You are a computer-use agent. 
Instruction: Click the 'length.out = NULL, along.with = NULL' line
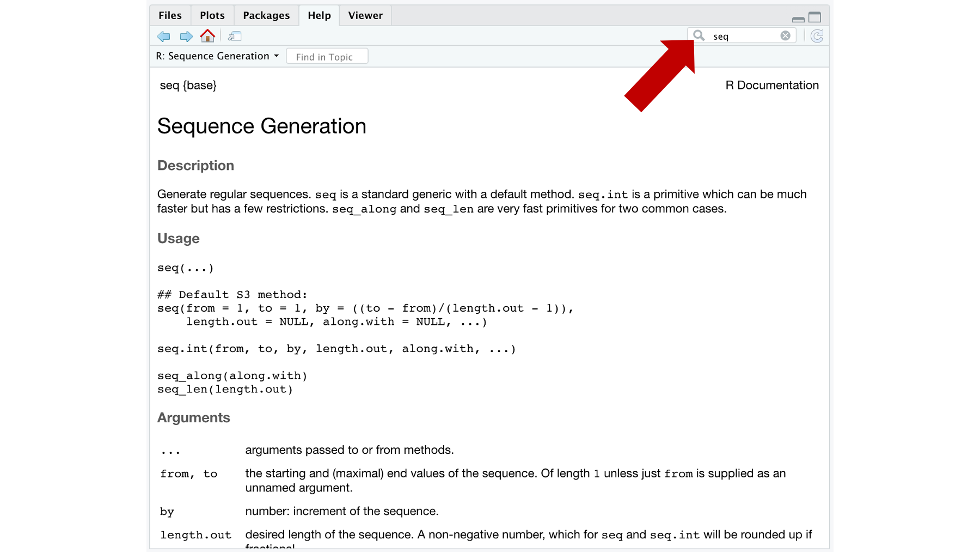tap(336, 322)
